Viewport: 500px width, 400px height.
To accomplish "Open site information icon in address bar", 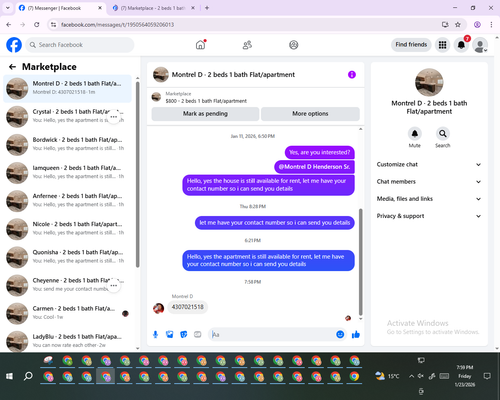I will coord(53,25).
